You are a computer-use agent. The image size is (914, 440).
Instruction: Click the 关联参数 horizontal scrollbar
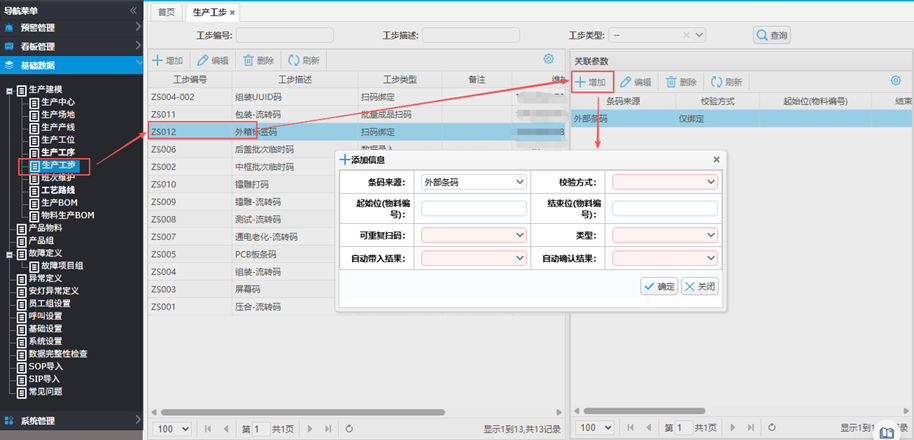pyautogui.click(x=645, y=411)
